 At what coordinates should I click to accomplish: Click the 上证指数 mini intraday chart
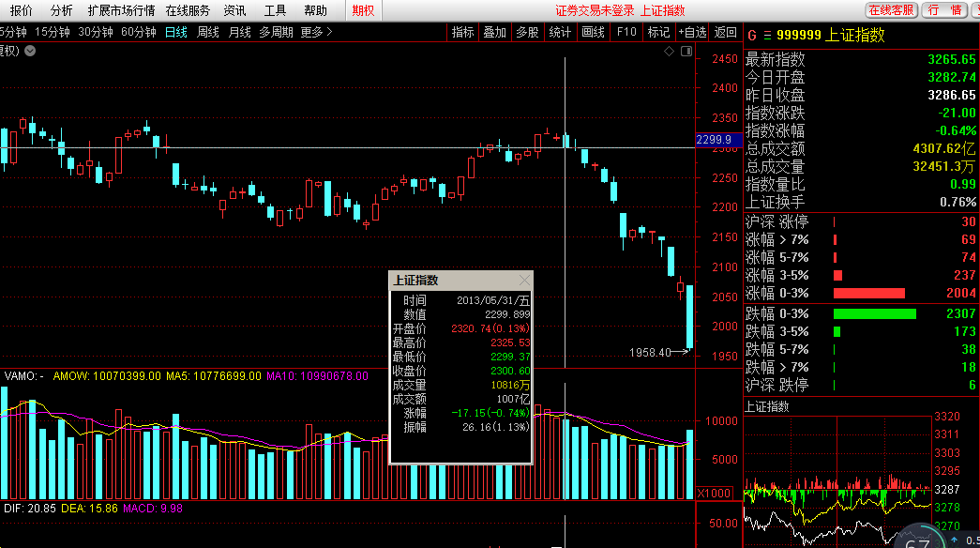(x=835, y=479)
